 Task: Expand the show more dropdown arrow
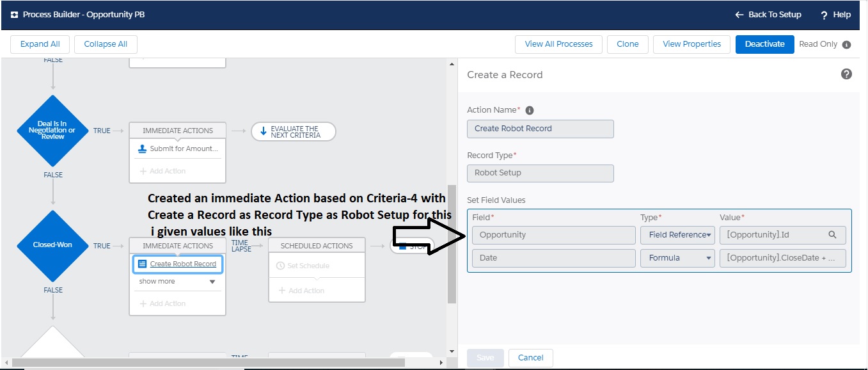(x=212, y=282)
